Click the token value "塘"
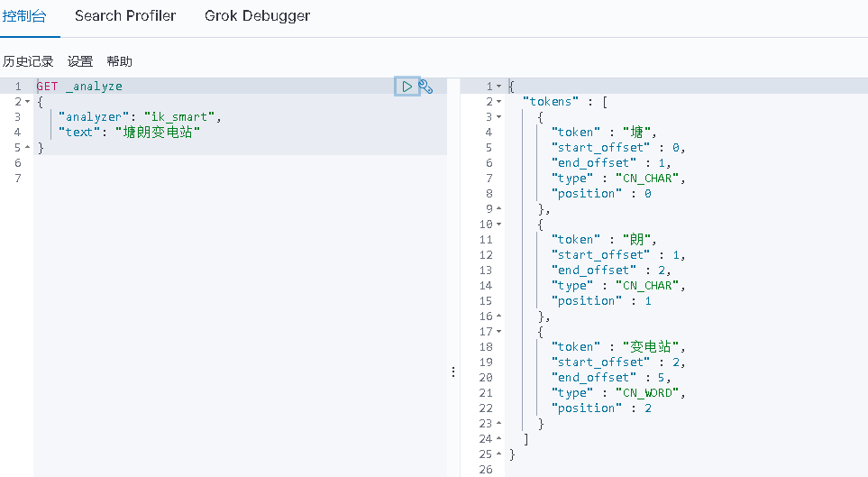The height and width of the screenshot is (477, 868). [636, 132]
